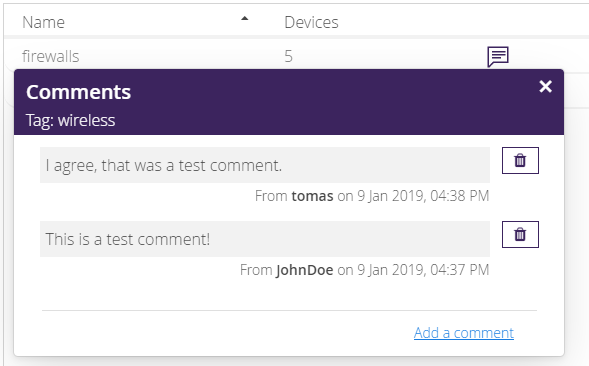
Task: Select the "I agree, that was a test comment." box
Action: point(265,165)
